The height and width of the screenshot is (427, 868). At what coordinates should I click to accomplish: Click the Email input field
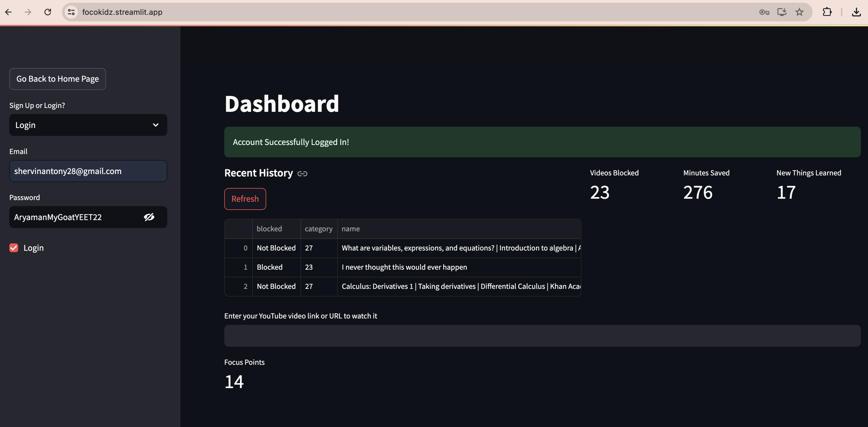click(88, 171)
